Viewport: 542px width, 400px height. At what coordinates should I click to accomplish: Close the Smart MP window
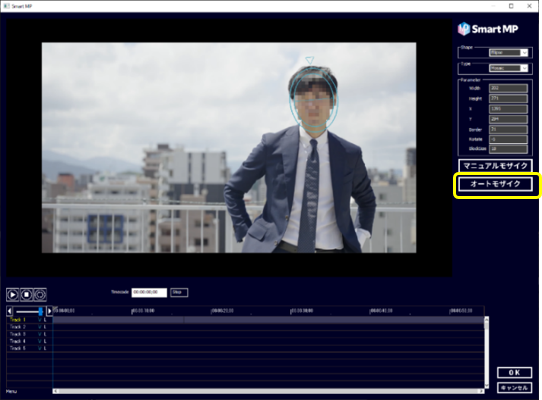529,6
